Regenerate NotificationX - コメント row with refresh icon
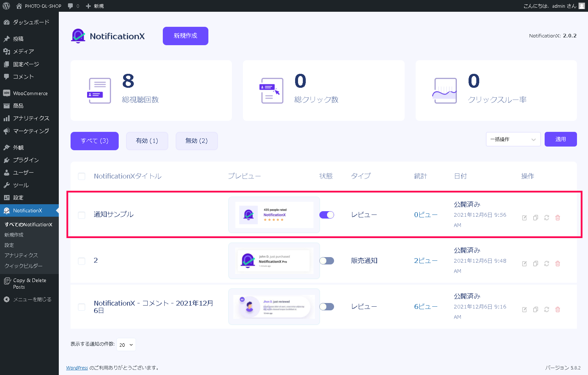Viewport: 588px width, 375px height. pos(546,310)
